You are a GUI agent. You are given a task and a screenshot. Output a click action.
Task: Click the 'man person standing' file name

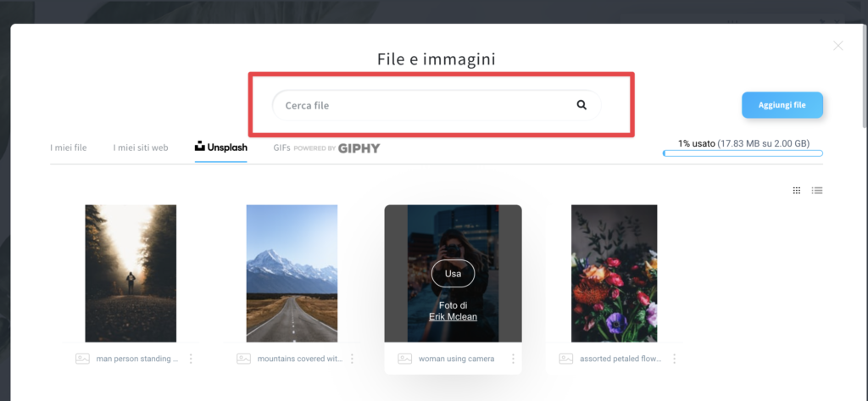click(x=137, y=359)
